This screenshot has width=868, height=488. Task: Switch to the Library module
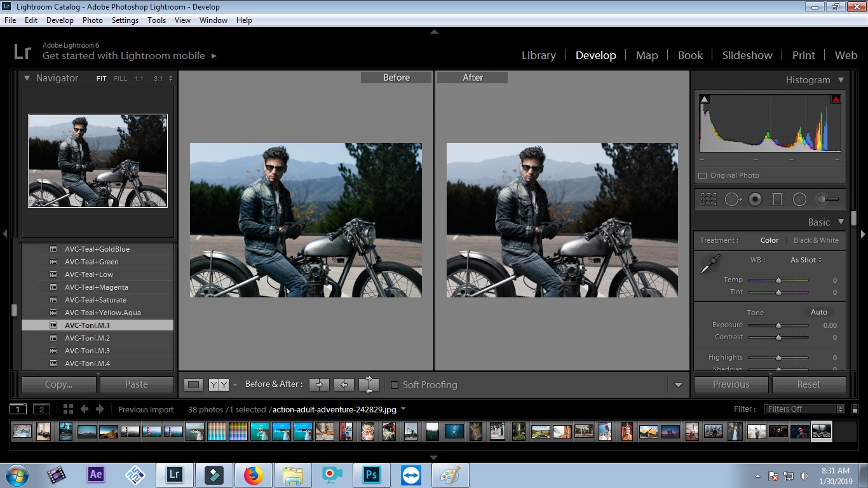[x=539, y=55]
